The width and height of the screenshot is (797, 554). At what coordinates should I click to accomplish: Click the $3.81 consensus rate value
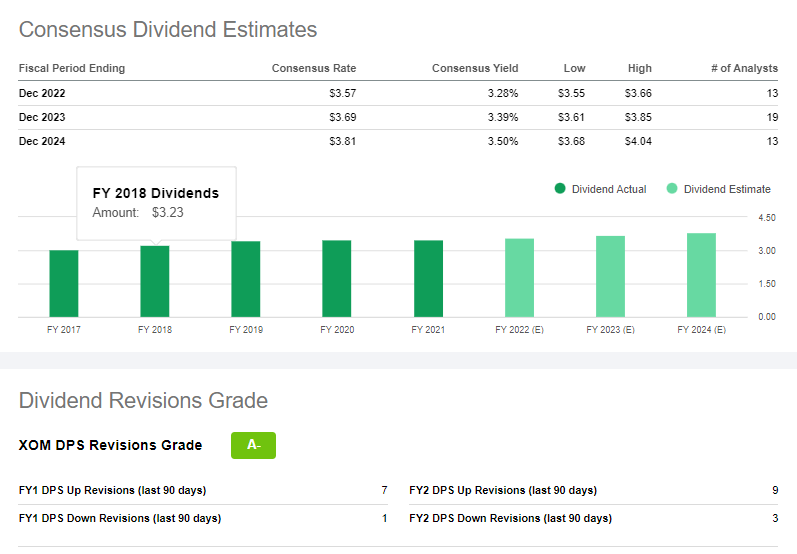click(x=343, y=141)
